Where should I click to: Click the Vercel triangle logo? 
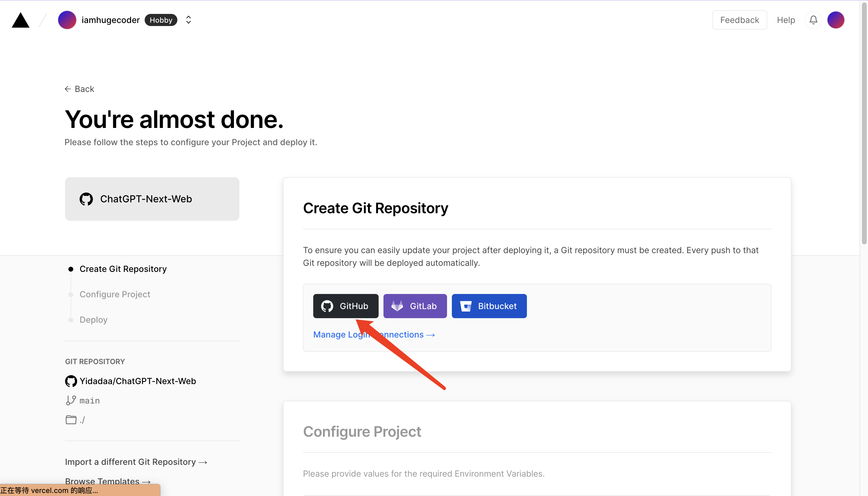click(x=21, y=20)
